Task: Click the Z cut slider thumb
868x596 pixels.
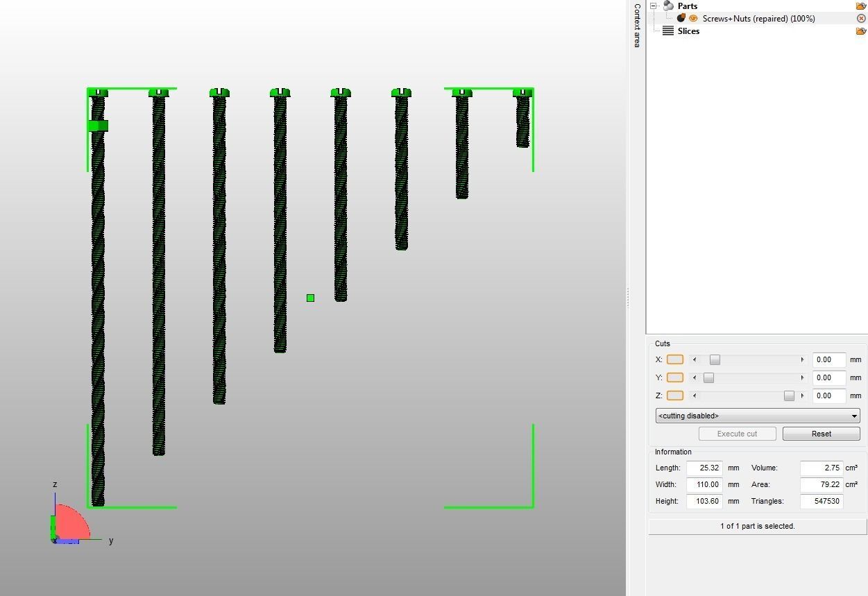Action: [789, 395]
